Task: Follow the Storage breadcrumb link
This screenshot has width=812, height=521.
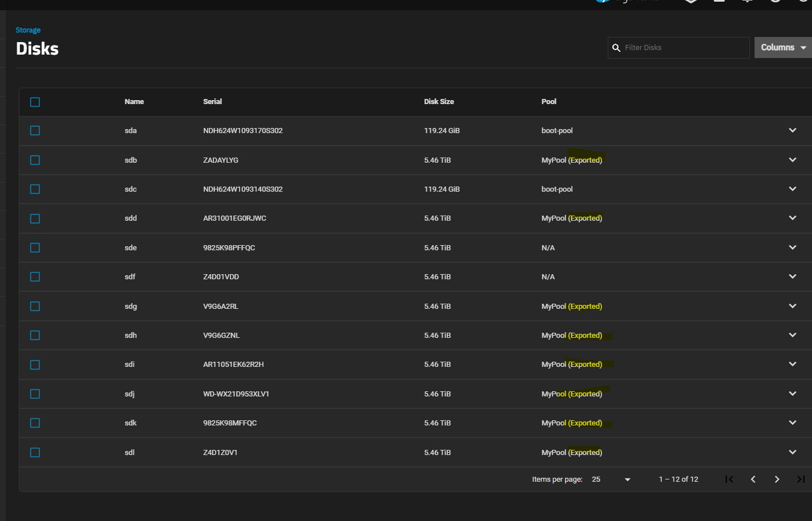Action: [28, 30]
